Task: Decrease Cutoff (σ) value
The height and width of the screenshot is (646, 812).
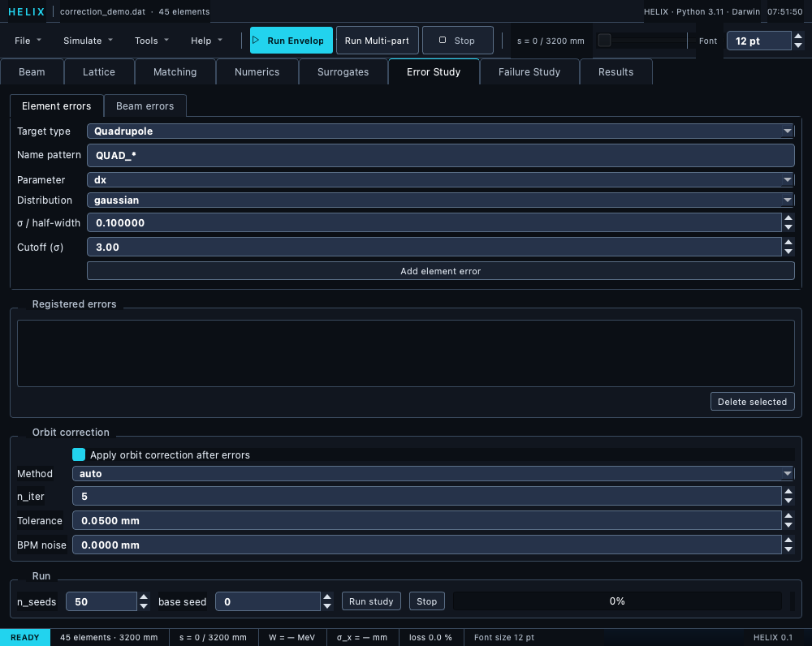Action: (x=788, y=252)
